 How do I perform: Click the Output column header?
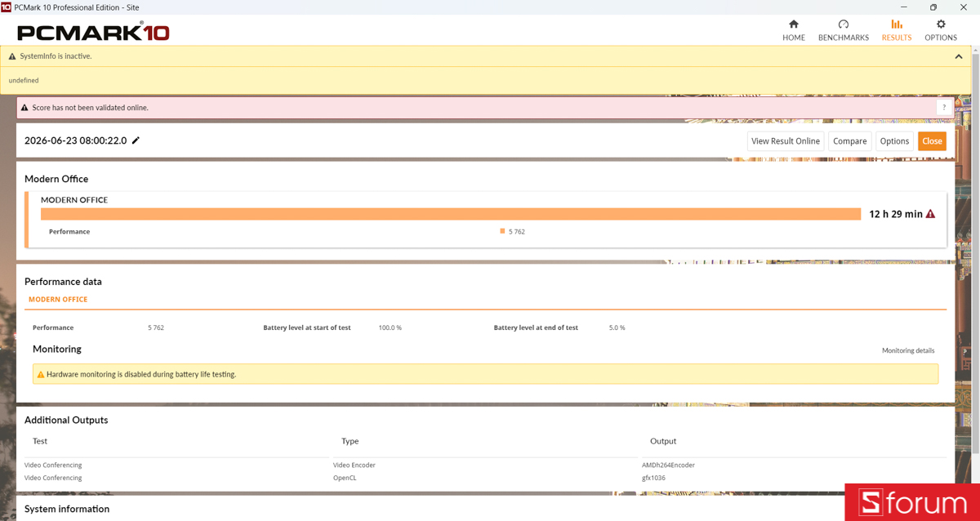click(663, 441)
